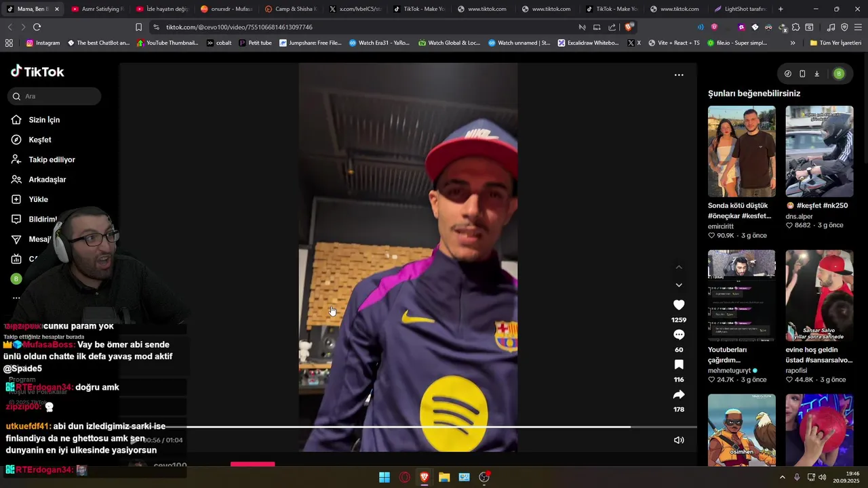Click the get-app phone icon in top bar
Viewport: 868px width, 488px height.
pos(802,74)
